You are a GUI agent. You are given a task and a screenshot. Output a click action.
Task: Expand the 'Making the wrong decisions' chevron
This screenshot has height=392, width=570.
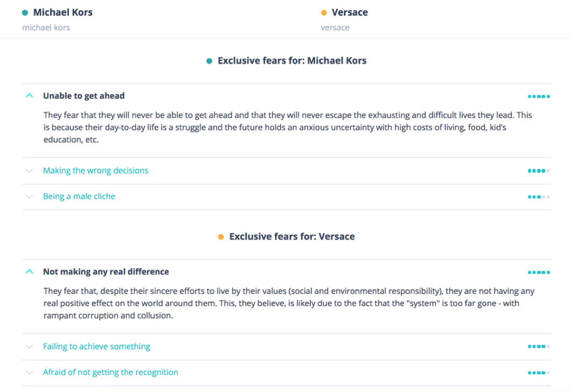[x=30, y=171]
